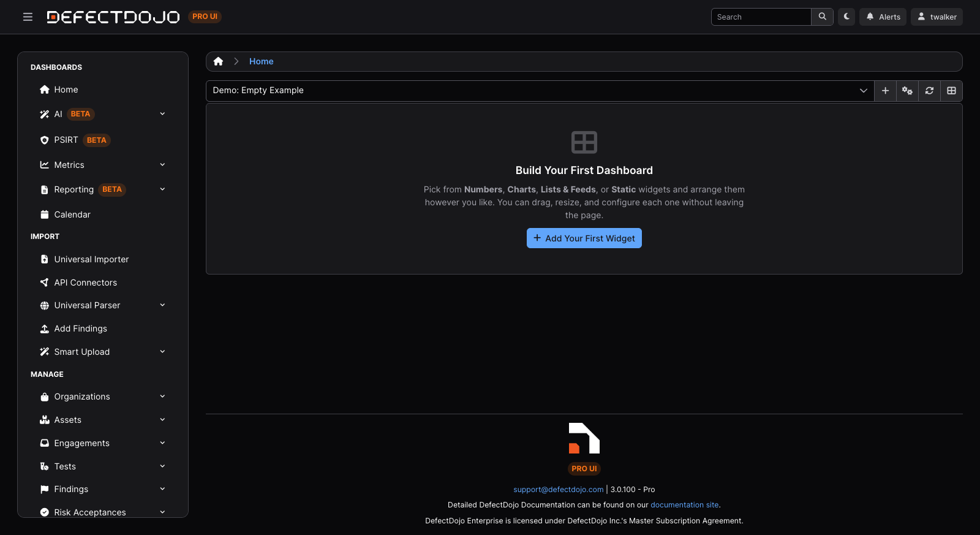Click the Organizations bag icon
The height and width of the screenshot is (535, 980).
click(44, 397)
